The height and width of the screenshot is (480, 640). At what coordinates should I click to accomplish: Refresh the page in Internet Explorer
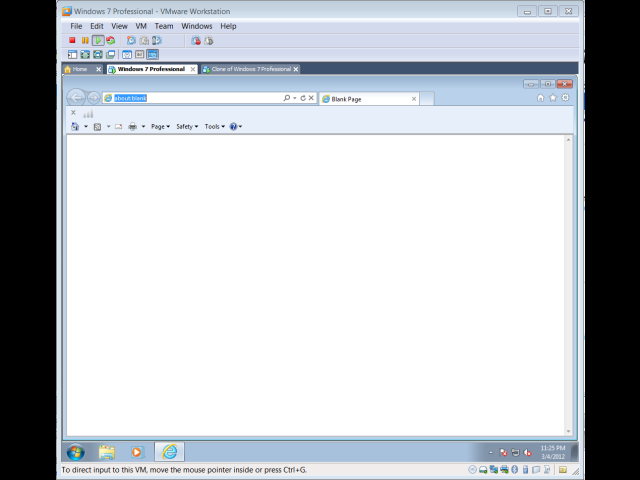[303, 98]
